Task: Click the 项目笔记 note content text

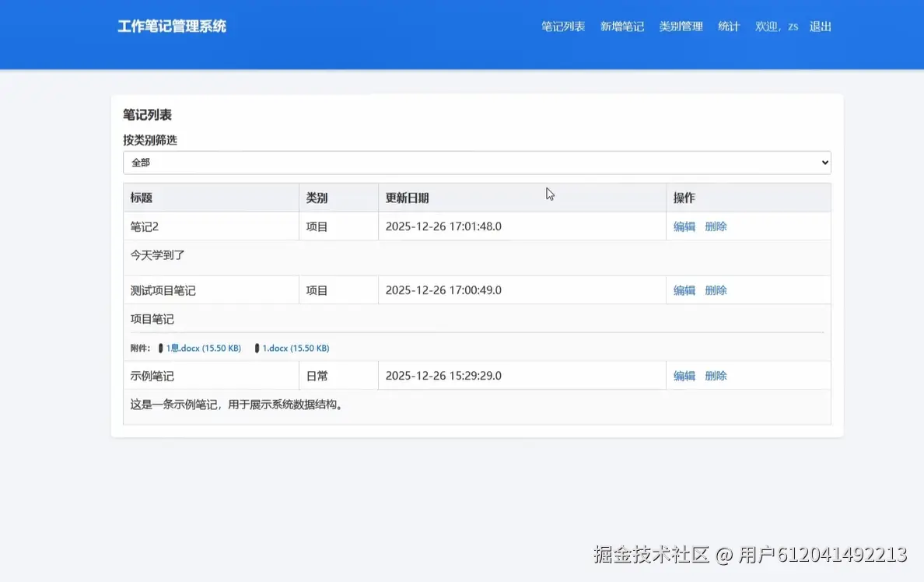Action: point(152,319)
